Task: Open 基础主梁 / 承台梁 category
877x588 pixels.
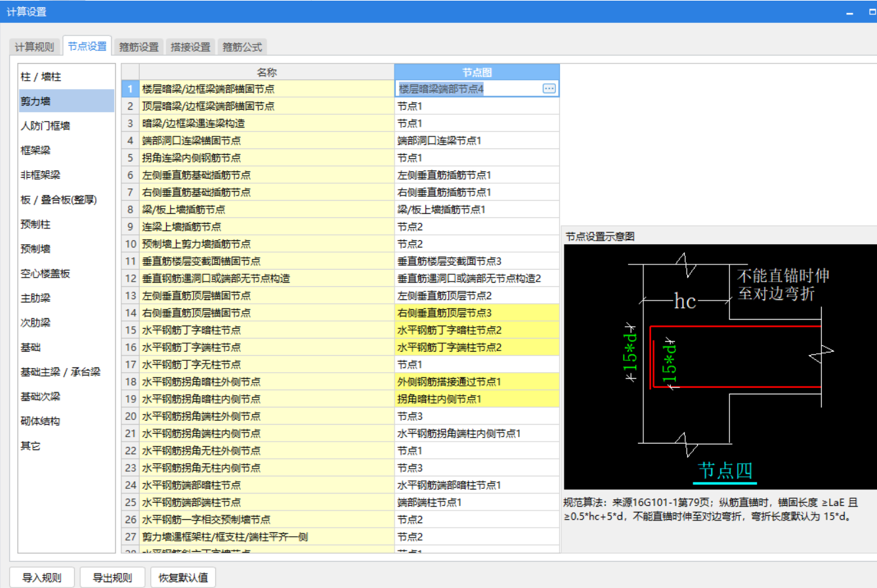Action: tap(66, 372)
